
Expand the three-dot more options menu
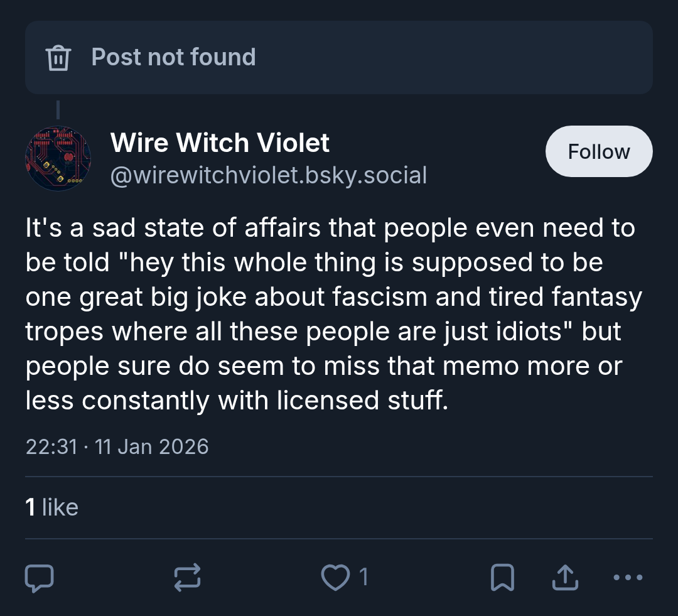628,577
